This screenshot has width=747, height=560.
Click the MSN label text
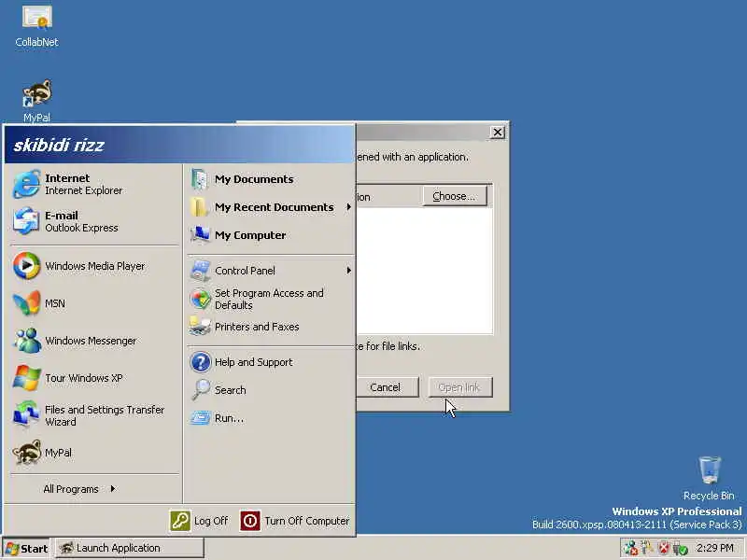55,303
